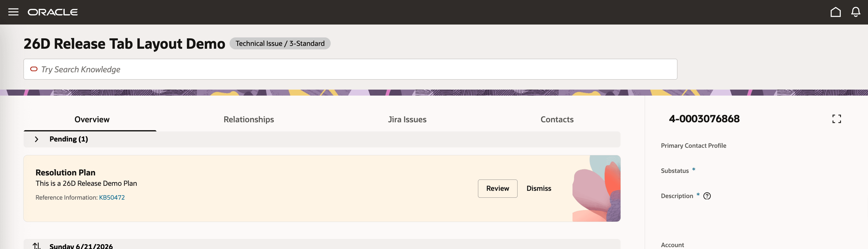Click the Primary Contact Profile label

point(693,146)
